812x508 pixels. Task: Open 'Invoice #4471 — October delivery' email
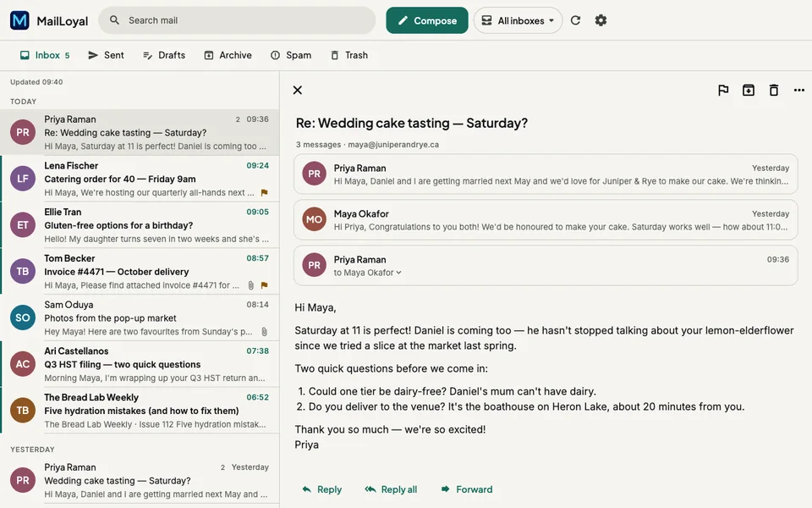coord(140,272)
